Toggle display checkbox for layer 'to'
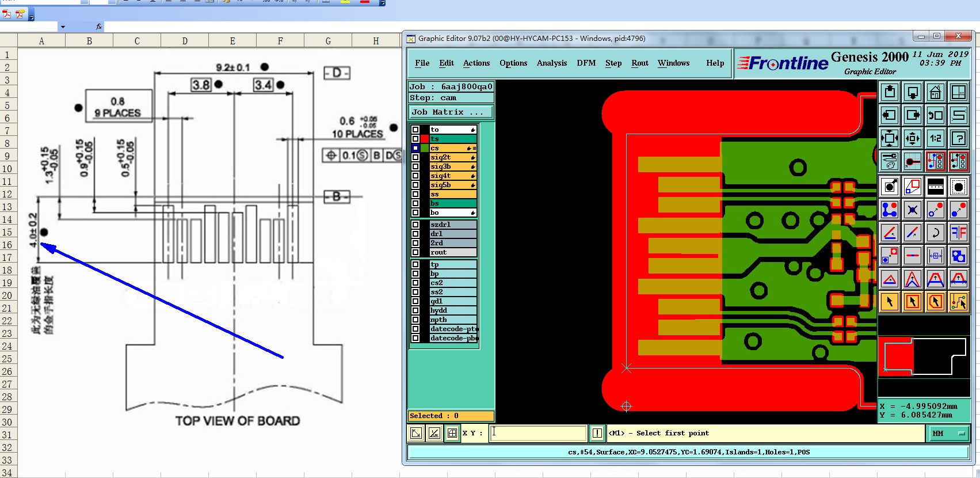 [415, 130]
